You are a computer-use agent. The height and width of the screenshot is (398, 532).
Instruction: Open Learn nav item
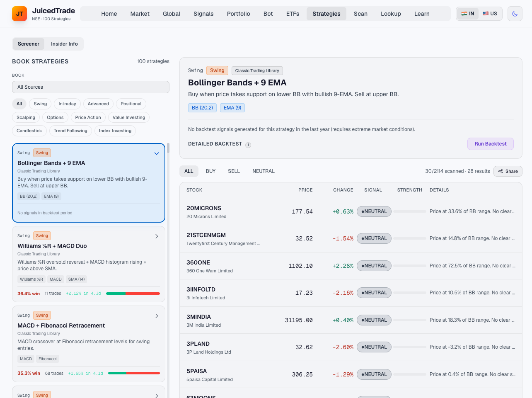(422, 14)
